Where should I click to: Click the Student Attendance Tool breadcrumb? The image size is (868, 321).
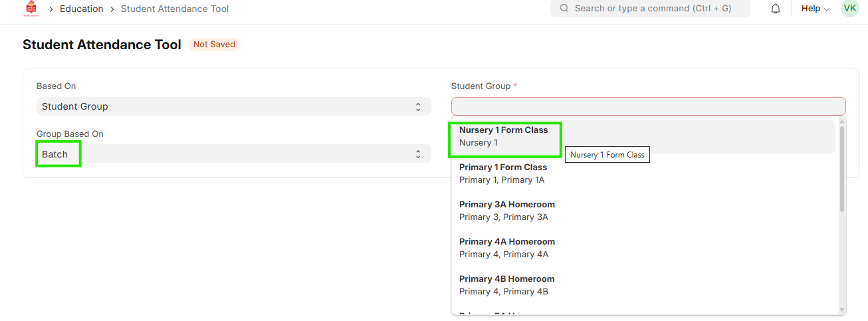point(175,9)
